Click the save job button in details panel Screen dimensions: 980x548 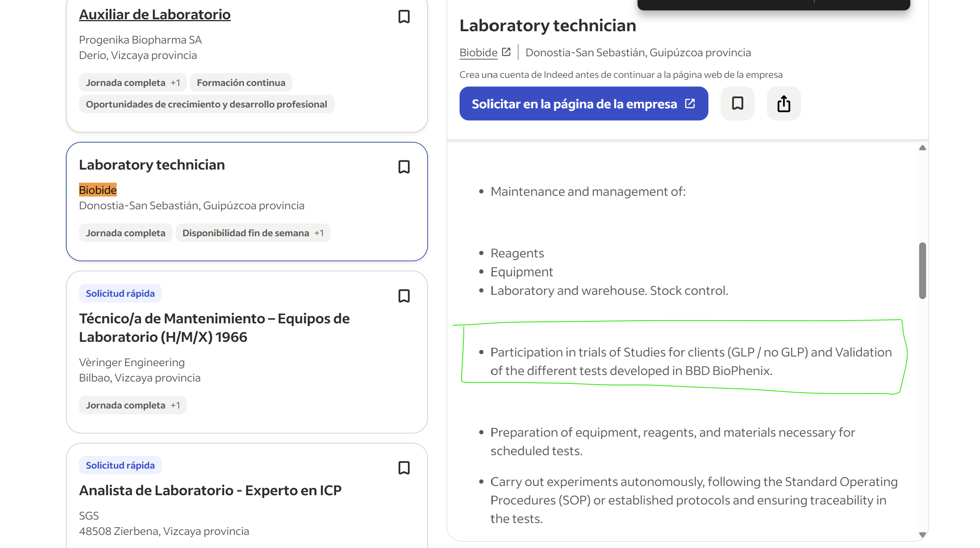click(737, 103)
